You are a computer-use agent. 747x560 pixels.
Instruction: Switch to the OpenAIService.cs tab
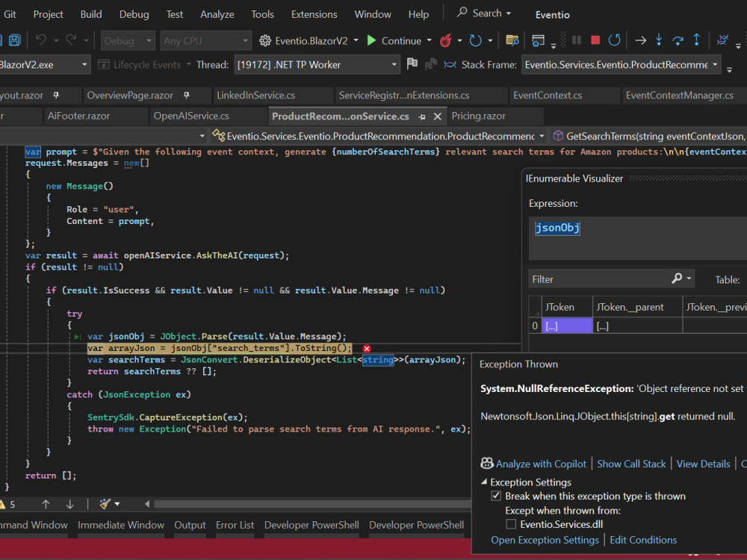point(191,116)
